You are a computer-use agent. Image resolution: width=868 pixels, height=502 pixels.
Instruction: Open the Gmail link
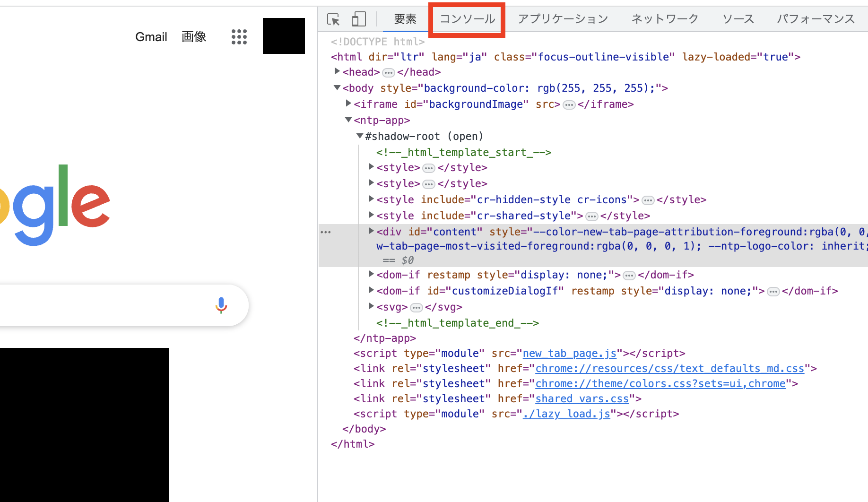click(x=151, y=37)
